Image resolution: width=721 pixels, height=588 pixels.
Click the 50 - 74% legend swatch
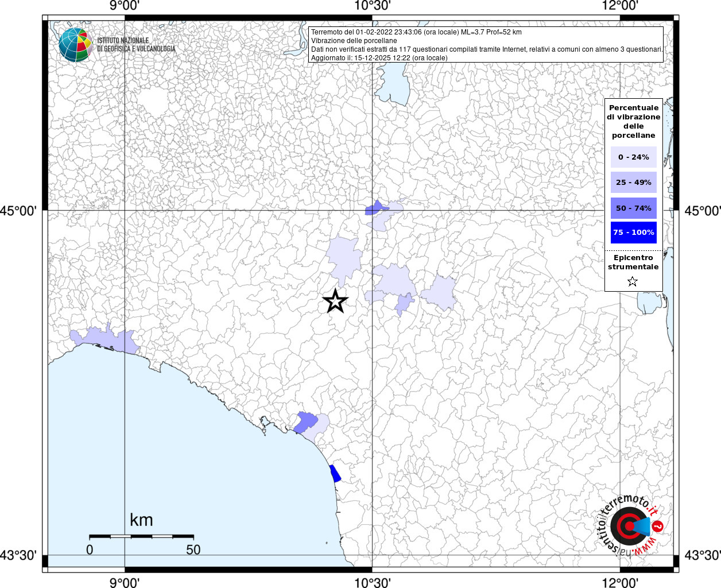point(633,208)
